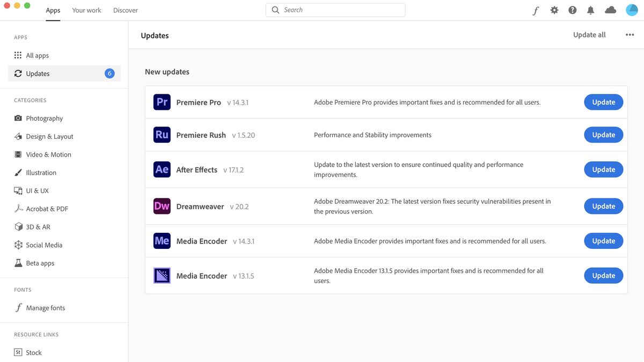Image resolution: width=644 pixels, height=362 pixels.
Task: Select Photography category in sidebar
Action: pyautogui.click(x=44, y=118)
